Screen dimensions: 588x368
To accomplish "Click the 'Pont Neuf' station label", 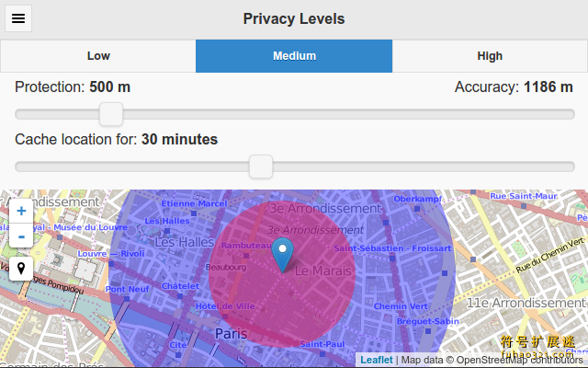I will pyautogui.click(x=127, y=289).
